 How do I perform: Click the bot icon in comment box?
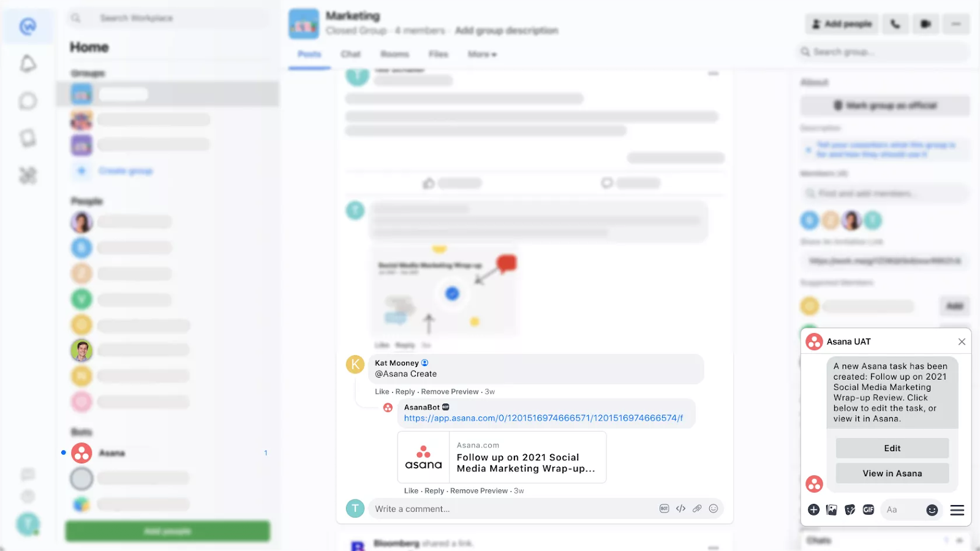point(664,509)
